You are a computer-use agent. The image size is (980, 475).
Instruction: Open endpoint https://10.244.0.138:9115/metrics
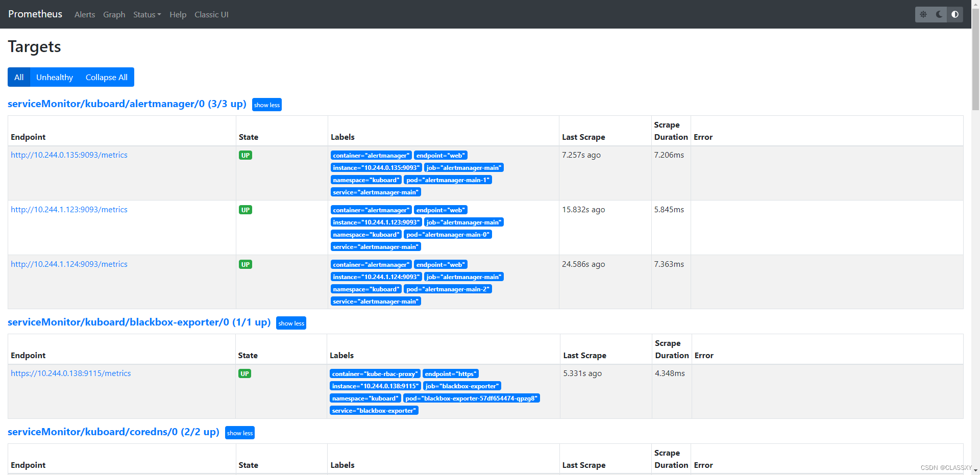(70, 373)
